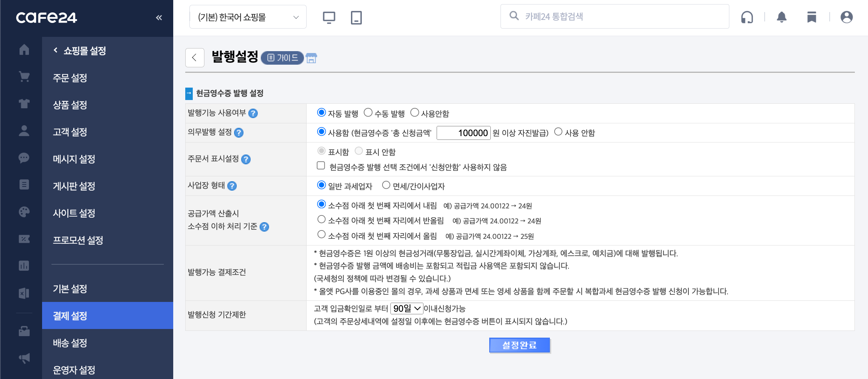Open the t-shirt products icon
The image size is (868, 379).
coord(24,103)
